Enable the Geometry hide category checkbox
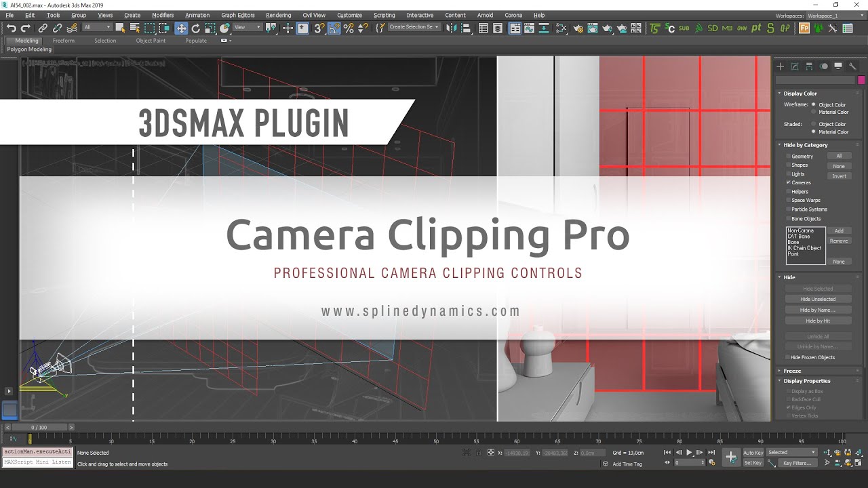This screenshot has height=488, width=868. coord(788,157)
